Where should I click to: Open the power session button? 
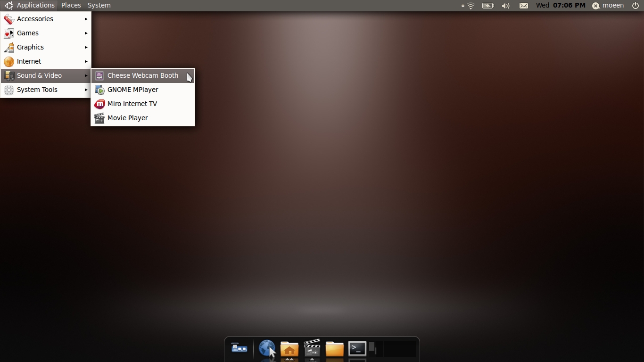pos(635,6)
